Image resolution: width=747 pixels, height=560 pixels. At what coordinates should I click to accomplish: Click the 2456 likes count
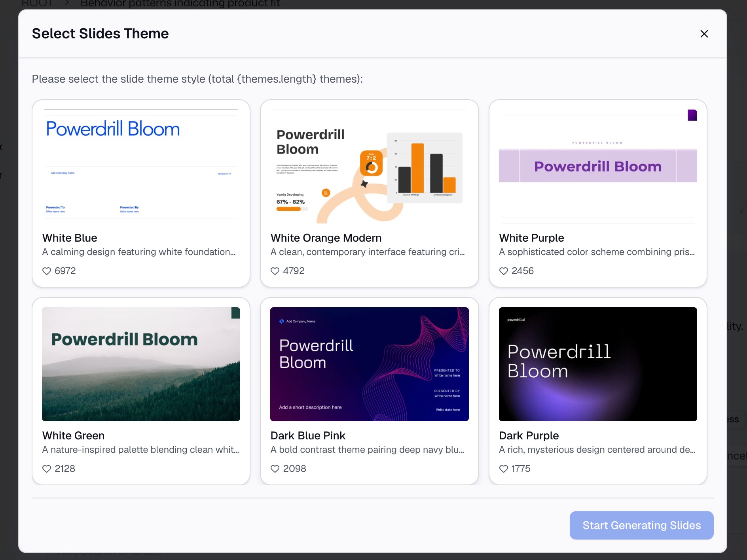pos(523,271)
